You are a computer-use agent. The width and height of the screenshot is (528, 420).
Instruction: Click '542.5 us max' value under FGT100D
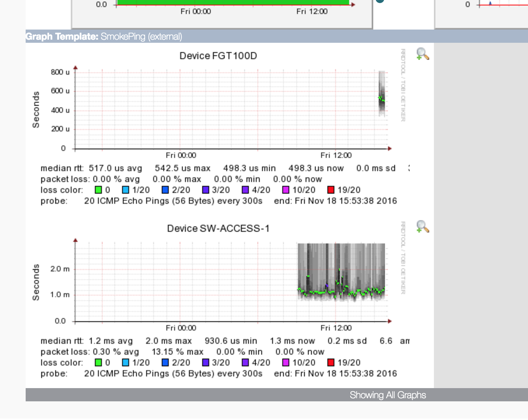click(183, 168)
